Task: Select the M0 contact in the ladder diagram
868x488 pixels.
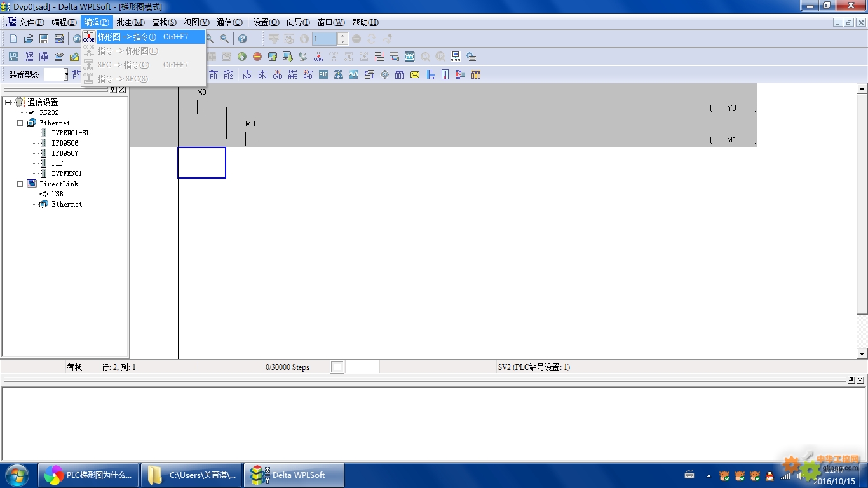Action: 250,139
